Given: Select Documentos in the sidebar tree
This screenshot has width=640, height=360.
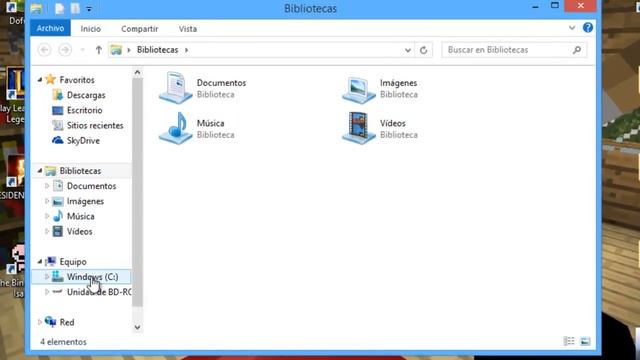Looking at the screenshot, I should (91, 186).
